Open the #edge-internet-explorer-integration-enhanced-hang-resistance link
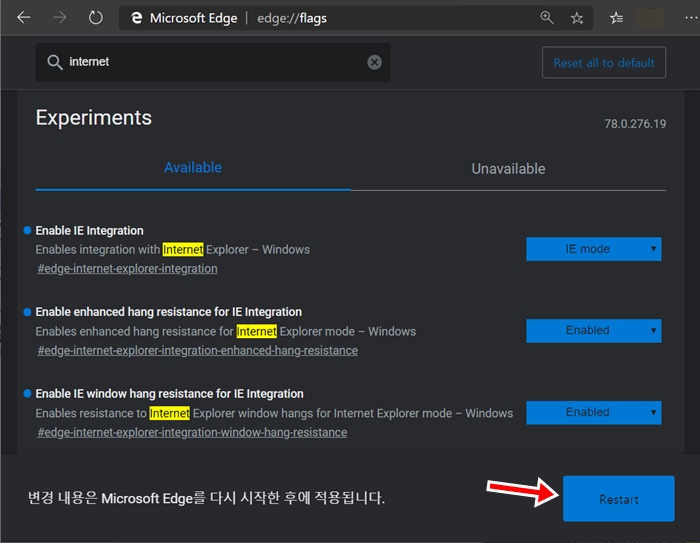Viewport: 700px width, 543px height. (197, 351)
